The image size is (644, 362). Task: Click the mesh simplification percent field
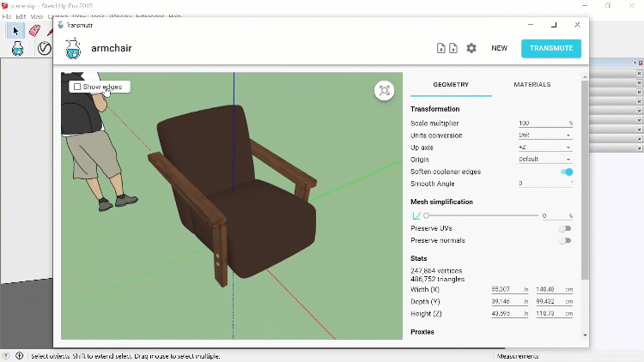pyautogui.click(x=557, y=216)
